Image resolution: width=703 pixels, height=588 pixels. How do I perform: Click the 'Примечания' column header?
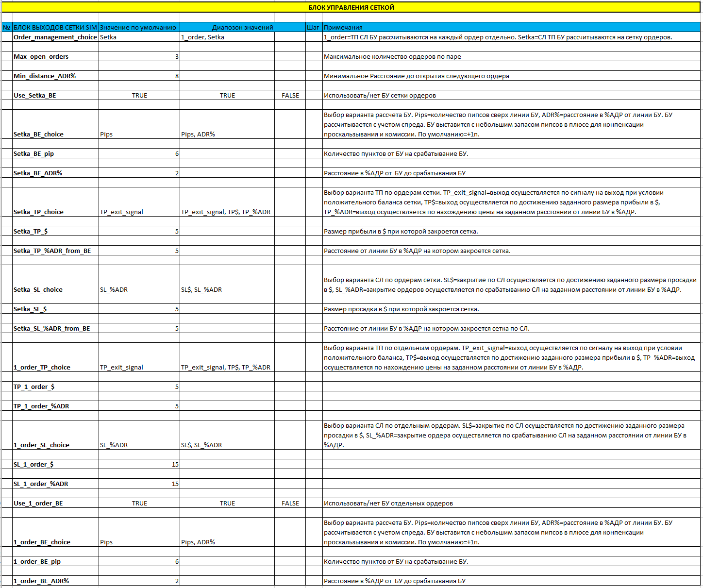(511, 27)
